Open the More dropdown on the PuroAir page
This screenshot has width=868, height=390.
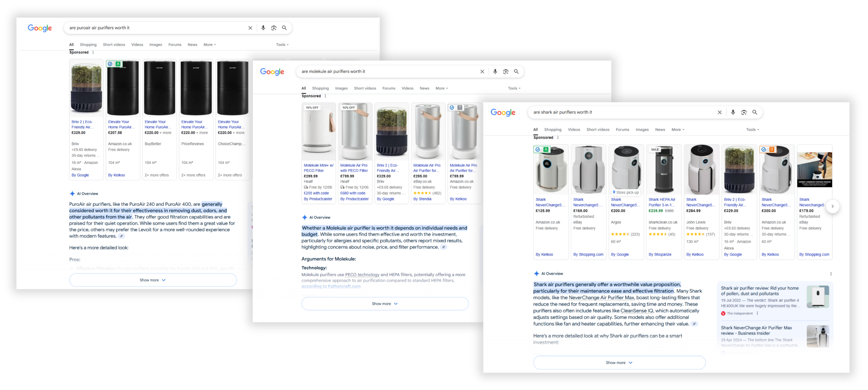209,44
